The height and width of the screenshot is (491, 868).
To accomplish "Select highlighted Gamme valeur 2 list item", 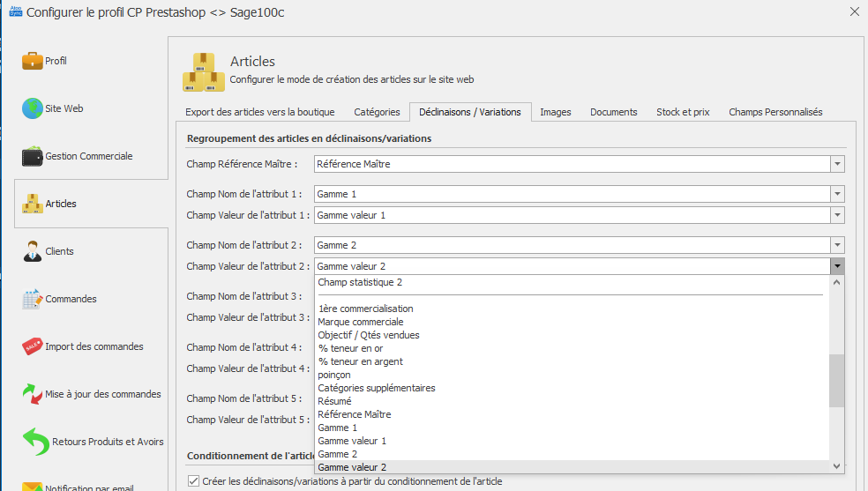I will (x=572, y=467).
